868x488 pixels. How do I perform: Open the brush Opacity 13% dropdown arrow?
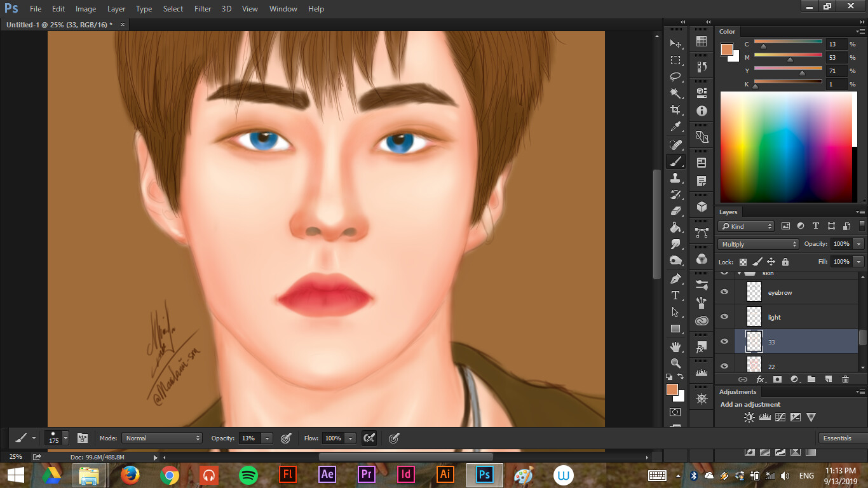(268, 438)
